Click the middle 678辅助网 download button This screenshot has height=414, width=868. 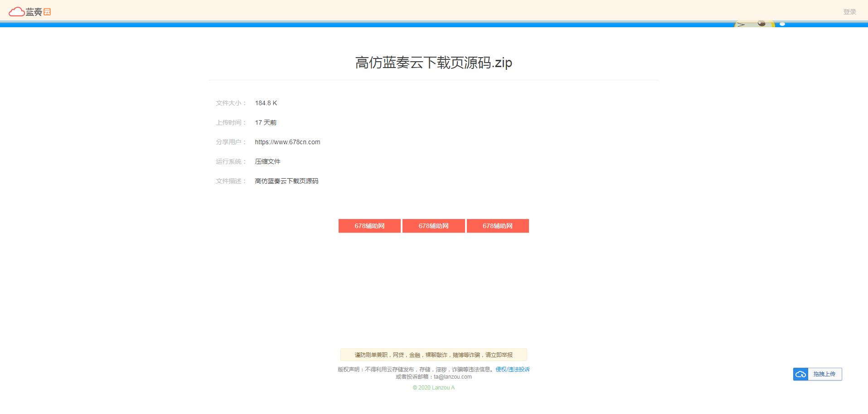coord(434,226)
